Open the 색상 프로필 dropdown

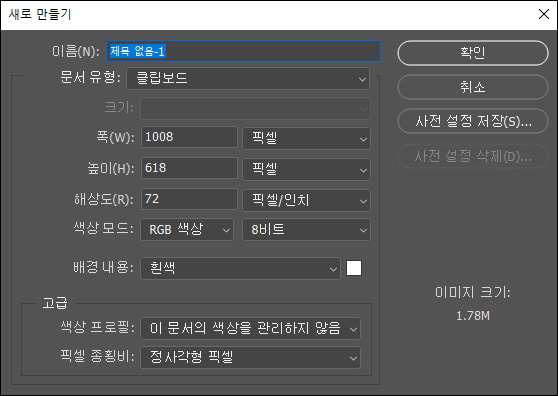pyautogui.click(x=251, y=328)
